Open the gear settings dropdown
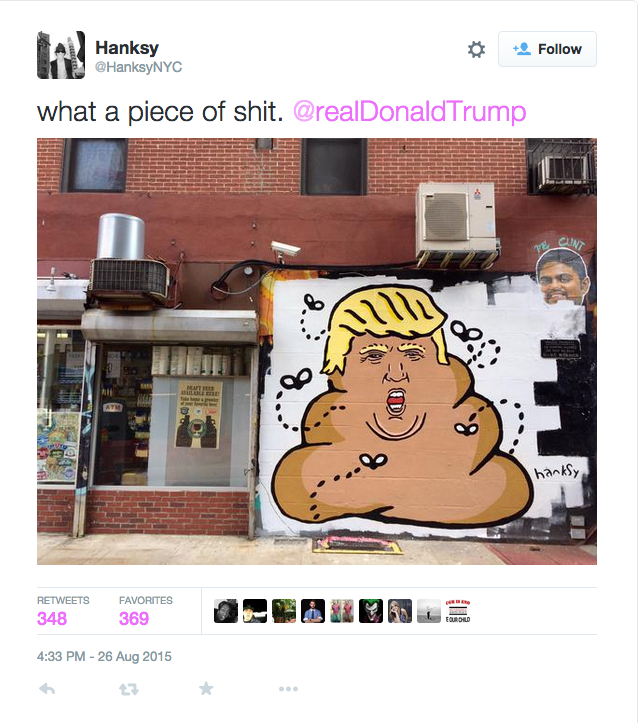Image resolution: width=638 pixels, height=723 pixels. pyautogui.click(x=476, y=49)
